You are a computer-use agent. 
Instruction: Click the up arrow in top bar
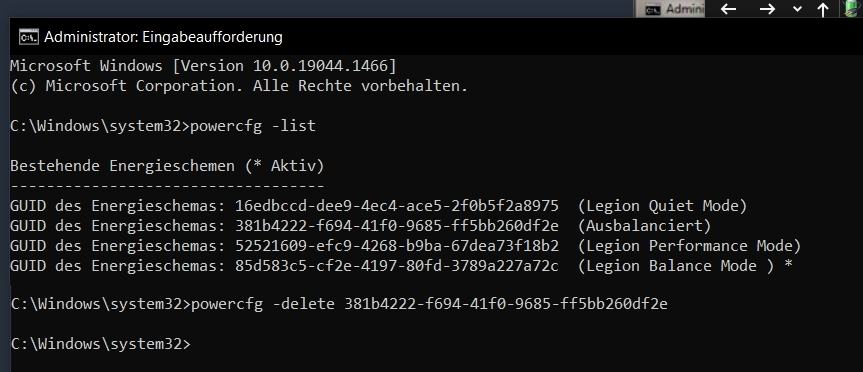[x=823, y=9]
